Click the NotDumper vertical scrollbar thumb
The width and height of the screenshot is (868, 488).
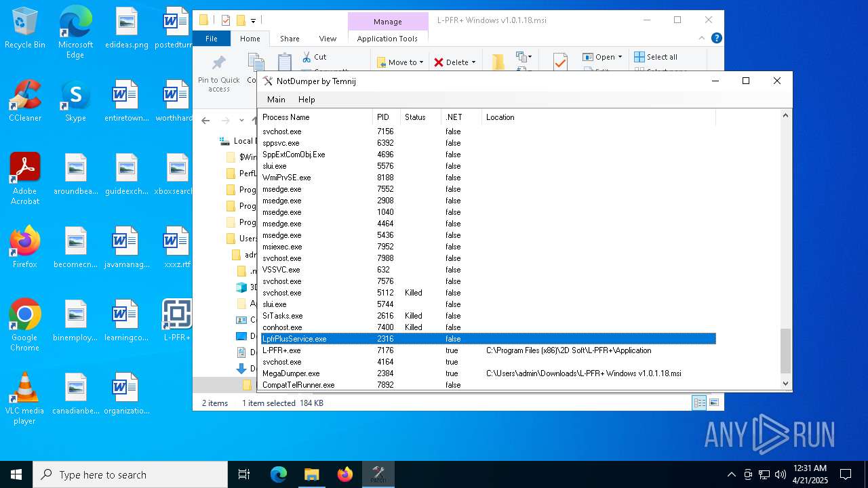click(786, 351)
